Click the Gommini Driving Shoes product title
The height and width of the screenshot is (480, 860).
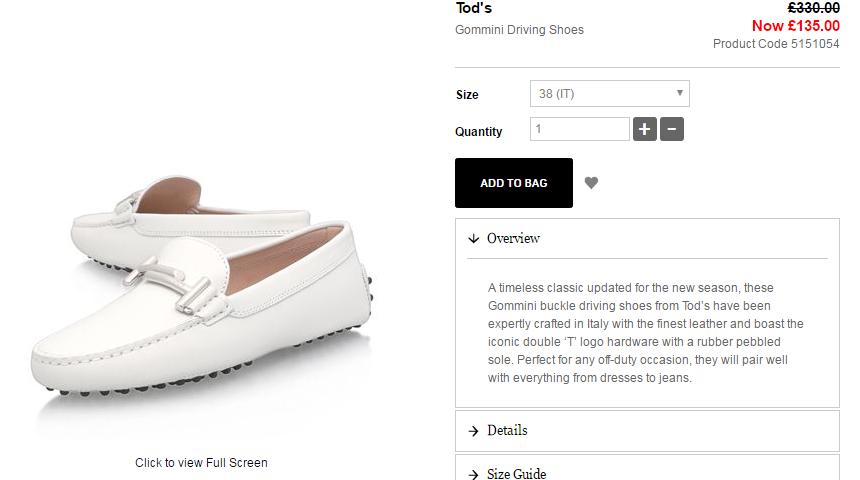point(519,30)
